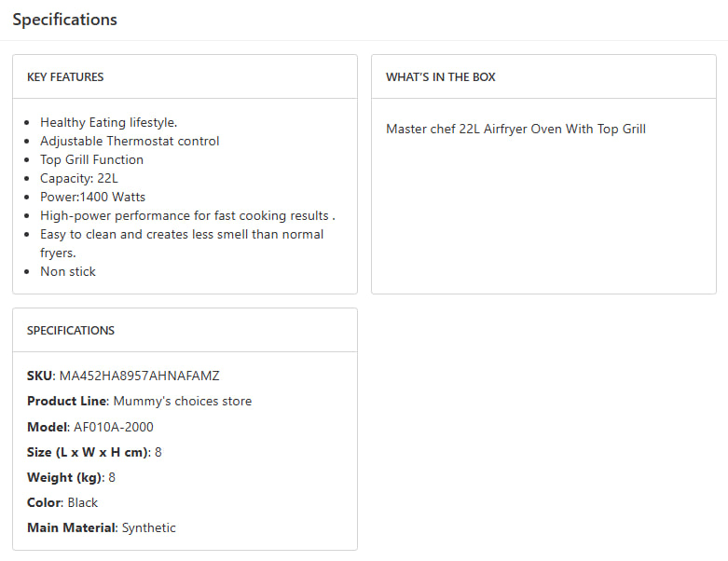Click the Healthy Eating lifestyle bullet
The image size is (728, 561).
coord(108,122)
